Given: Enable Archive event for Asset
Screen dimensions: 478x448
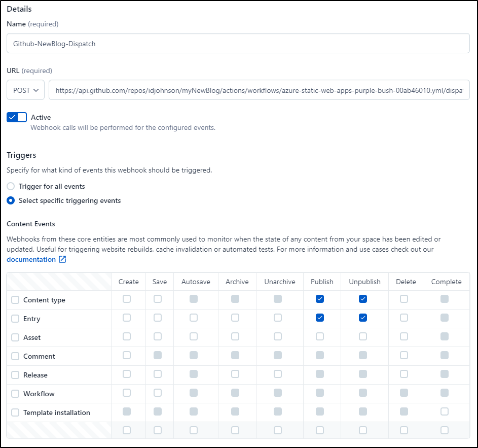Looking at the screenshot, I should (x=235, y=336).
